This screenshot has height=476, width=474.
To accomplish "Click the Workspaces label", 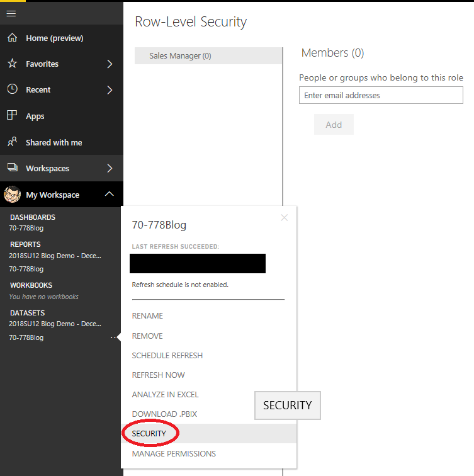I will coord(48,169).
